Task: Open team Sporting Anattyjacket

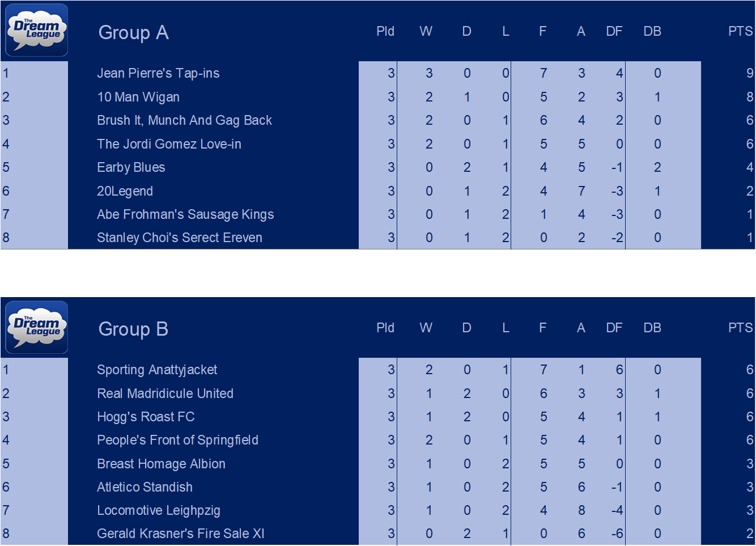Action: click(x=157, y=370)
